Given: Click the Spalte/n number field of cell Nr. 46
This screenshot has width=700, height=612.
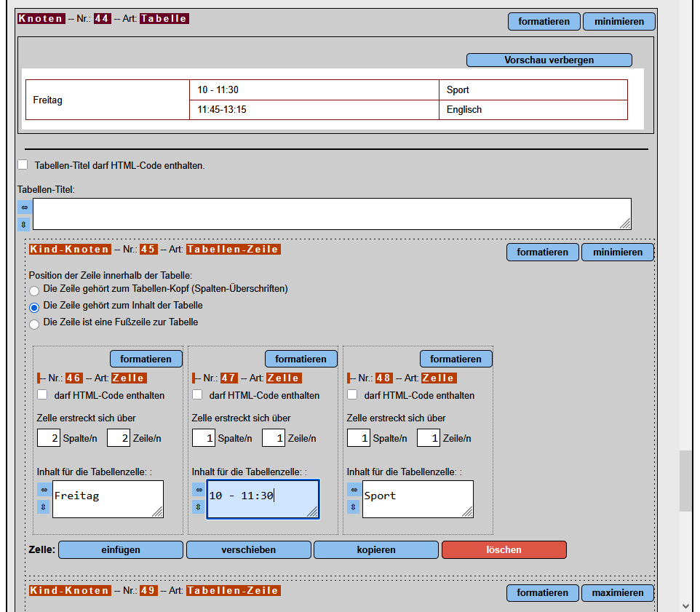Looking at the screenshot, I should [49, 438].
